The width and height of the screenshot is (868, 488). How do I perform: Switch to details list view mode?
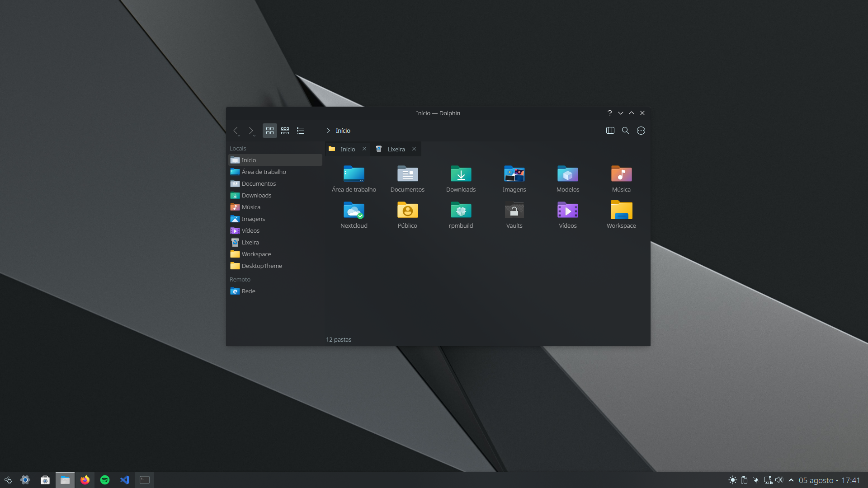tap(301, 131)
